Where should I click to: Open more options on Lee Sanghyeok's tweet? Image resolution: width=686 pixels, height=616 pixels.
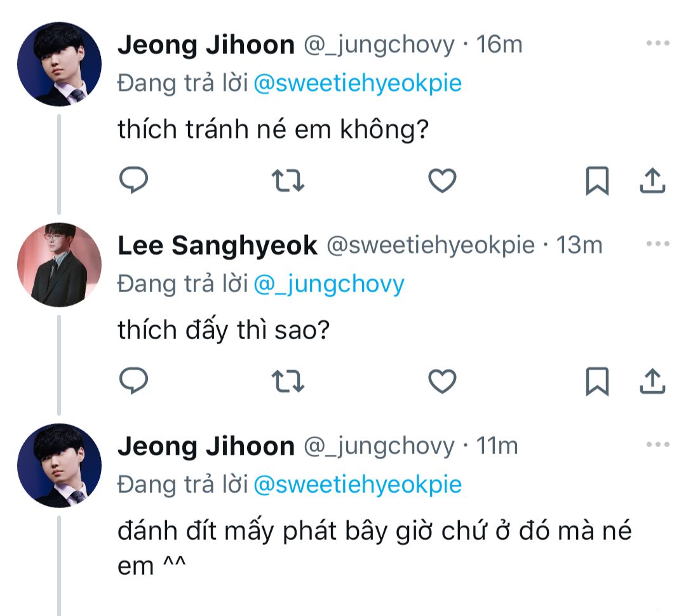coord(657,244)
